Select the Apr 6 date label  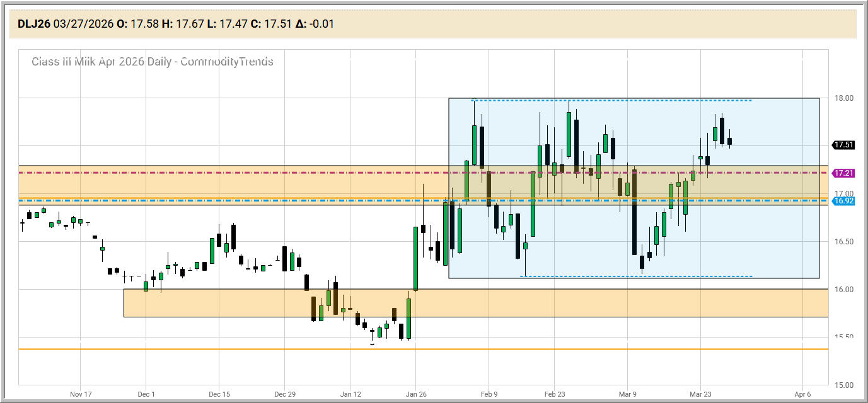[x=803, y=394]
